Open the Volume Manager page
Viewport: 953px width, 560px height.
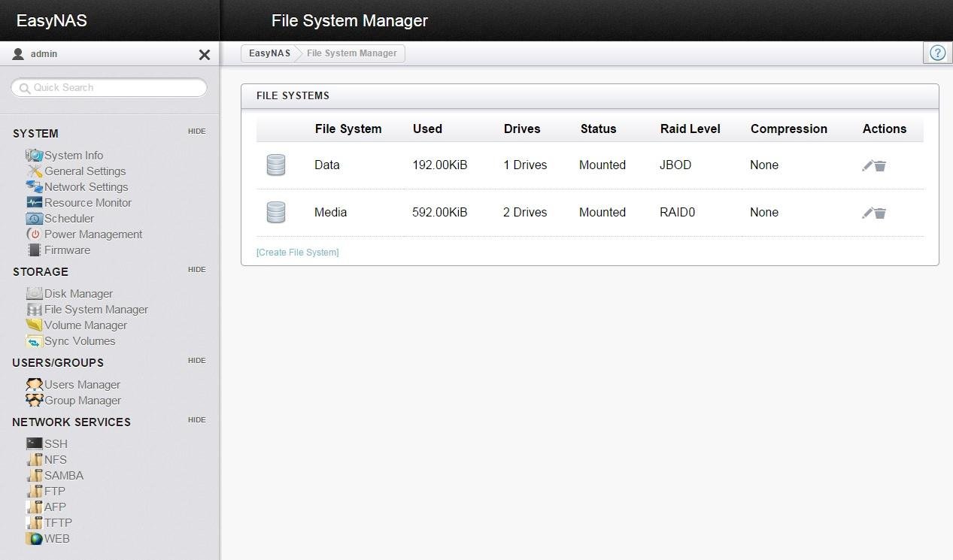tap(86, 325)
